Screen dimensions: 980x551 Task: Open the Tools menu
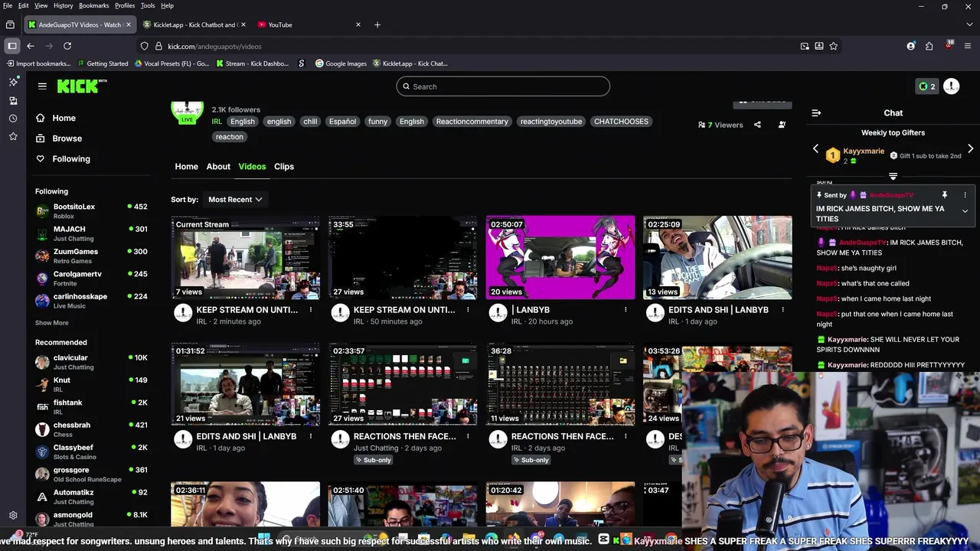pyautogui.click(x=148, y=5)
